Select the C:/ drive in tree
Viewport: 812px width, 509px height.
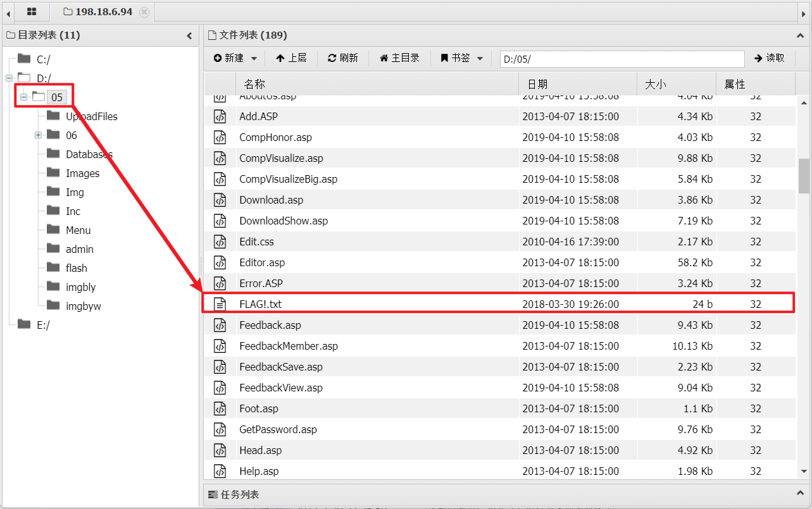pos(43,59)
